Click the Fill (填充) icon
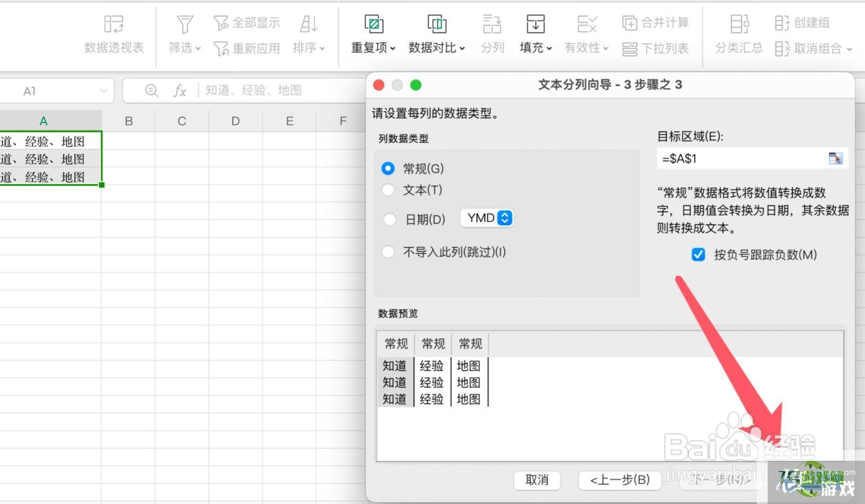 [535, 24]
